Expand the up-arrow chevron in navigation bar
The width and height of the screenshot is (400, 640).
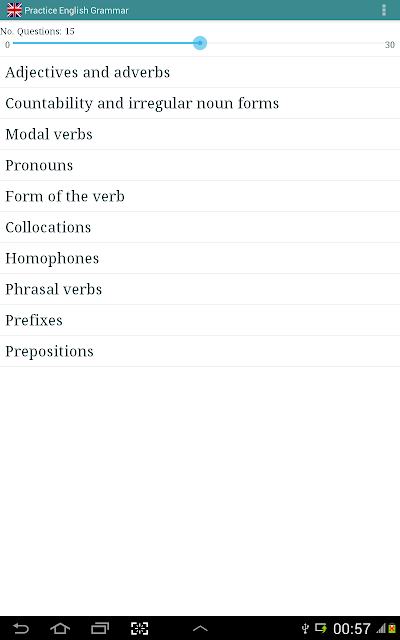point(200,629)
